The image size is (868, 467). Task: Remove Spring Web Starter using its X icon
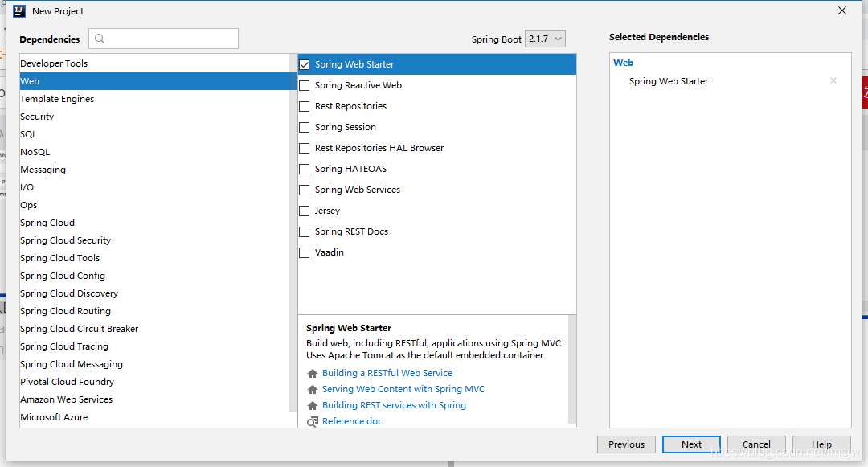[833, 81]
